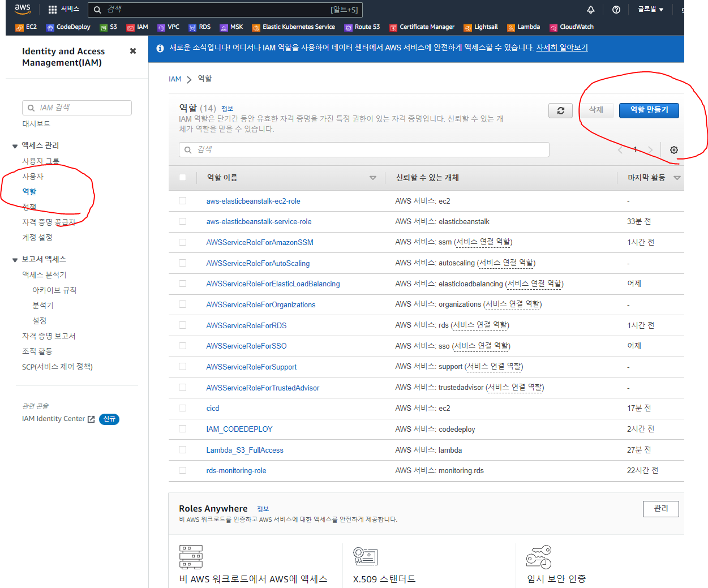Open the EC2 shortcut icon in favorites bar
The image size is (708, 588).
click(x=20, y=27)
